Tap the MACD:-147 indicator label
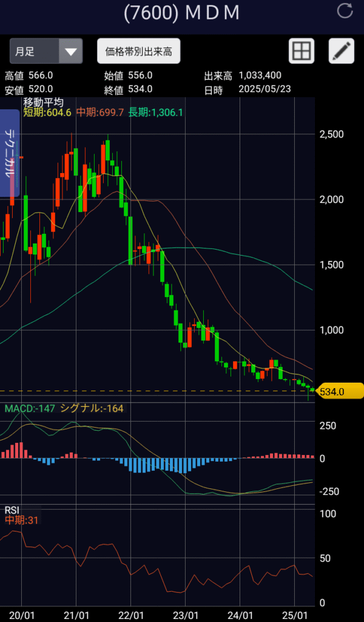Screen dimensions: 364x622 click(x=30, y=408)
